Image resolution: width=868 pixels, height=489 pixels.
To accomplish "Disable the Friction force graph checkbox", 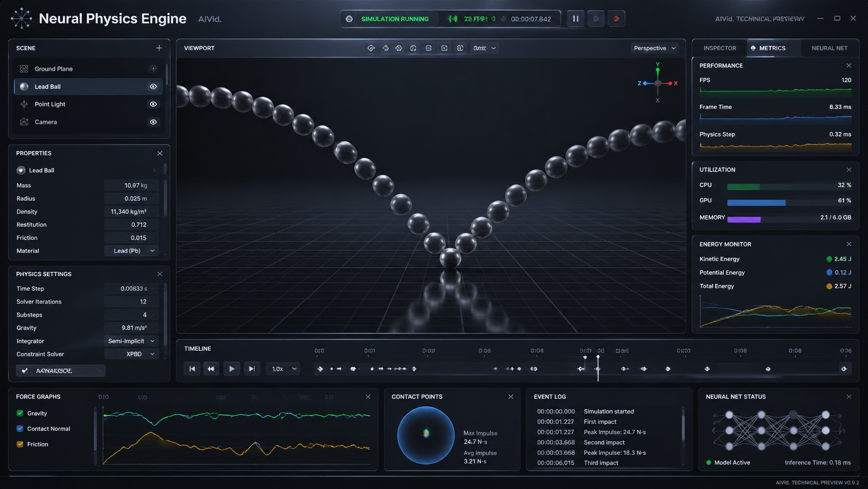I will coord(20,444).
